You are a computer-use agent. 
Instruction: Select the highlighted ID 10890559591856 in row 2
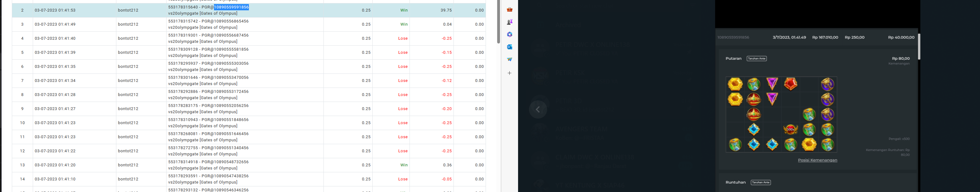231,7
